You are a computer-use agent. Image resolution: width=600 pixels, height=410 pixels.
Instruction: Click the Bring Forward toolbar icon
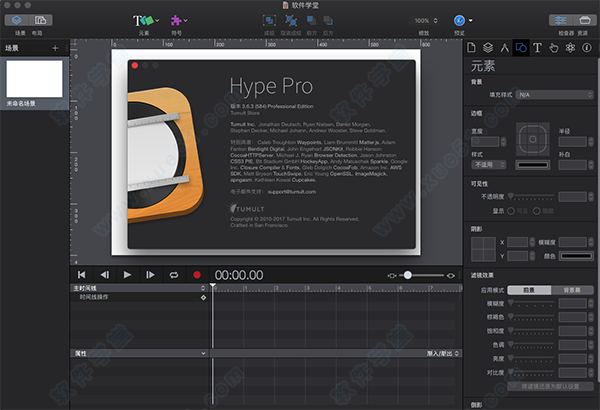(x=311, y=21)
